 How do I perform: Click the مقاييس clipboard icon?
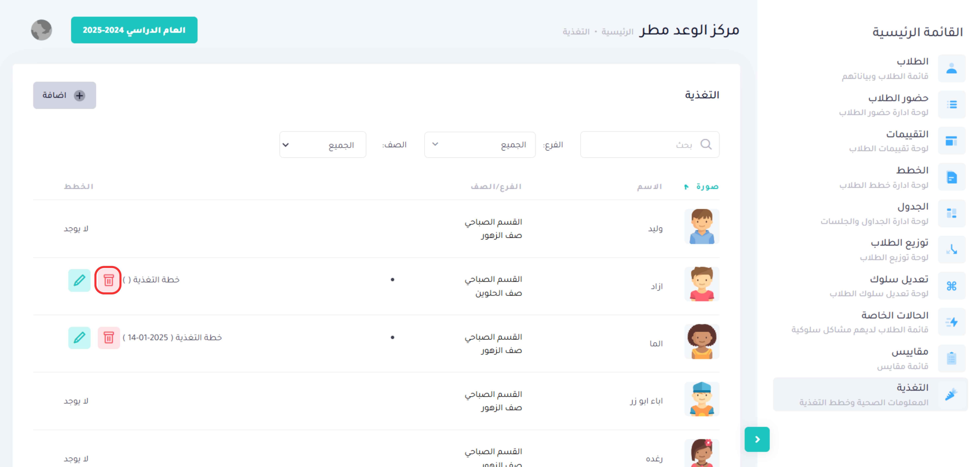click(x=952, y=358)
